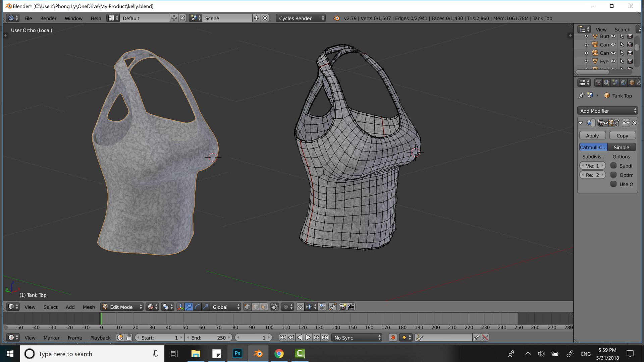
Task: Toggle visibility eye for Eye object
Action: pos(613,61)
